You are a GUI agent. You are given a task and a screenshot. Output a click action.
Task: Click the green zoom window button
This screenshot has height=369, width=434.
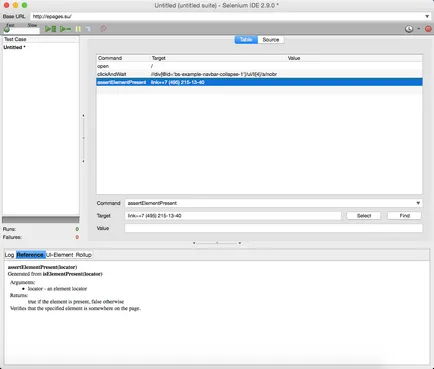click(24, 5)
